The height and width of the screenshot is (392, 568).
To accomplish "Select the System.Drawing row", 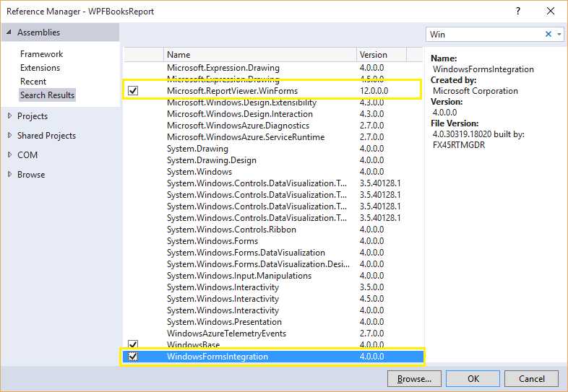I will (x=273, y=149).
